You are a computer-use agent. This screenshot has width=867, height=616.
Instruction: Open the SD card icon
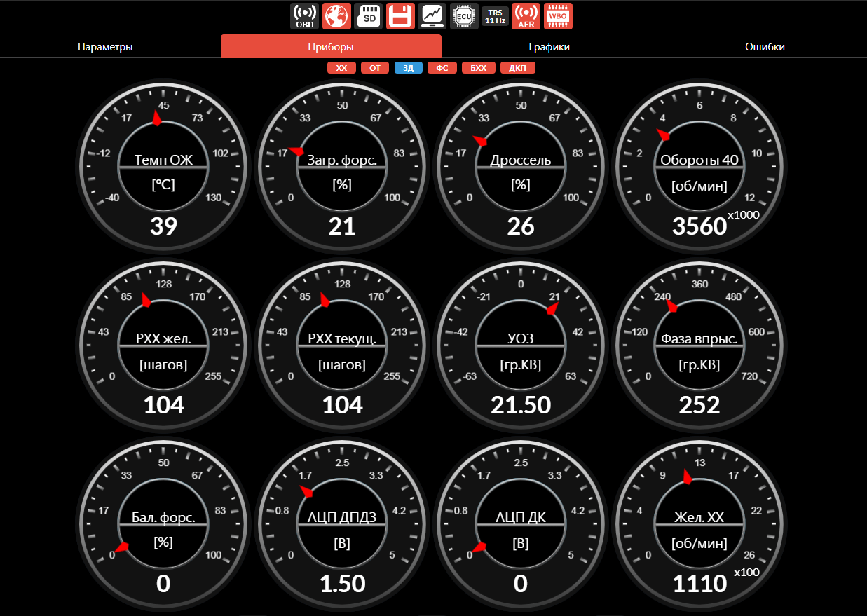point(369,16)
